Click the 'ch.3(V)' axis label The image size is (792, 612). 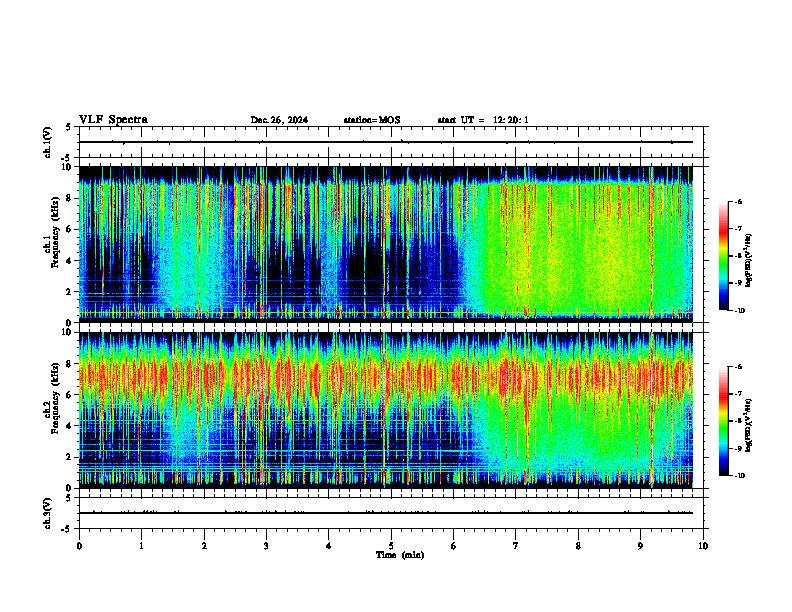click(48, 513)
